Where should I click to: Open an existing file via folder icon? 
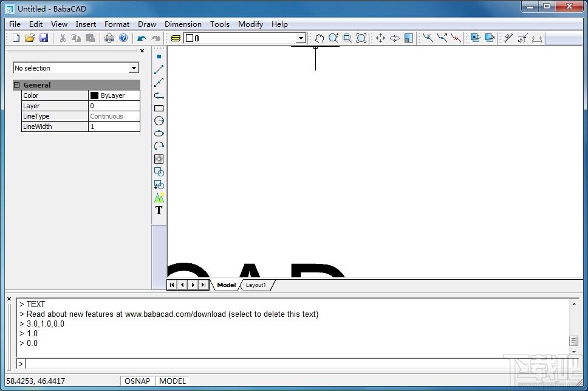[30, 38]
